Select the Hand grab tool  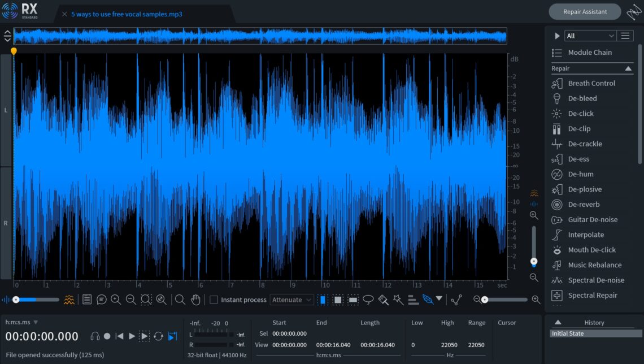click(196, 300)
